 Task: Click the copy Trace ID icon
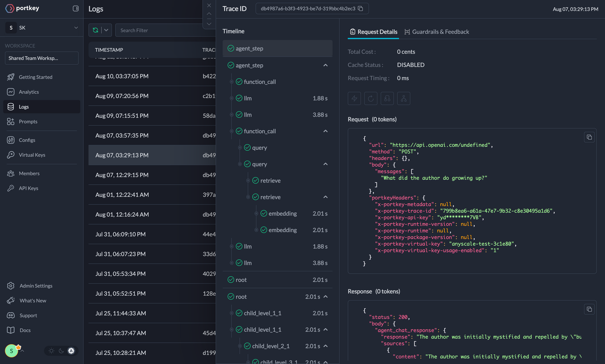363,8
